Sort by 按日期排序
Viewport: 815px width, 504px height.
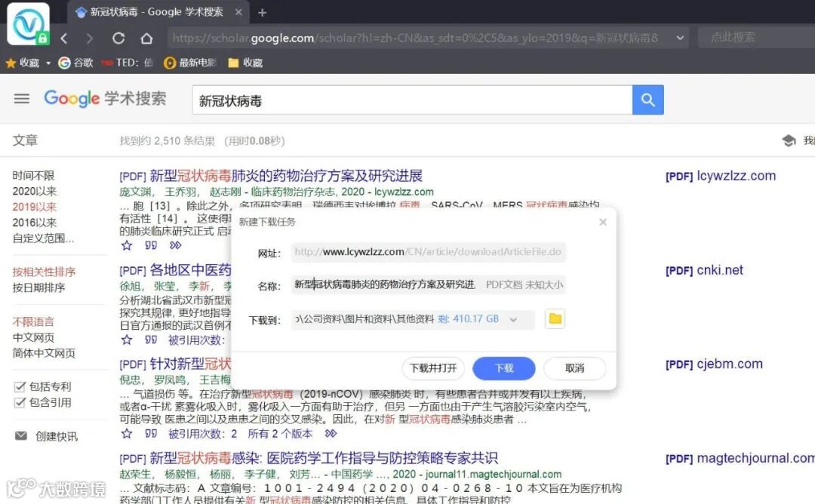tap(39, 287)
